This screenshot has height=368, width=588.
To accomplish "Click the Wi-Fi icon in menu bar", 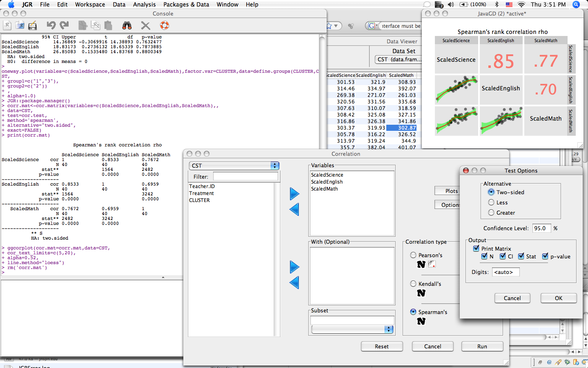I will (x=521, y=4).
